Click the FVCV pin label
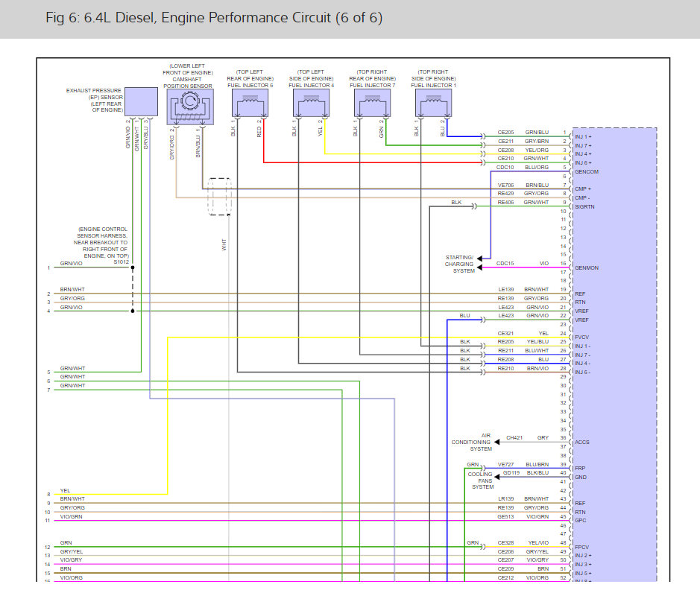Screen dimensions: 700x596 click(581, 337)
